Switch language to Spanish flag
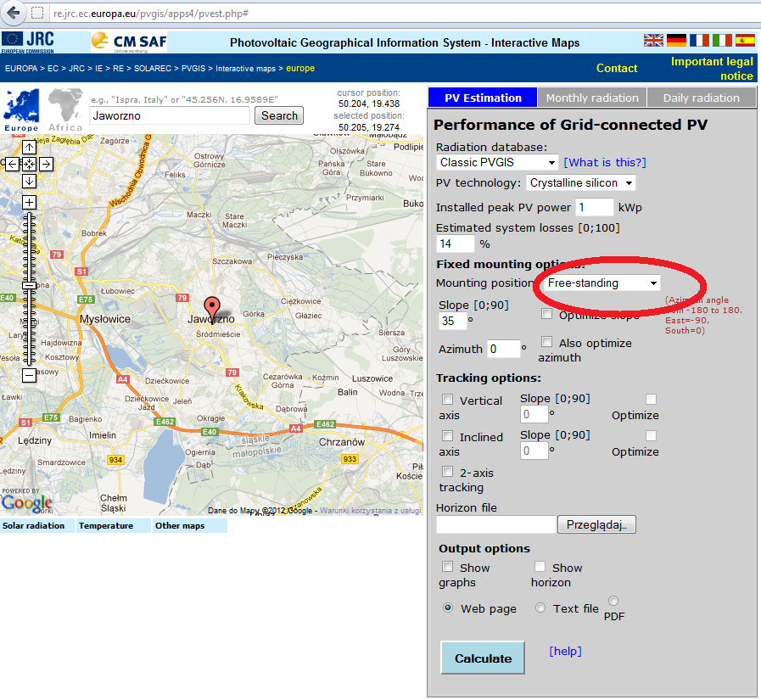The width and height of the screenshot is (761, 700). tap(745, 40)
